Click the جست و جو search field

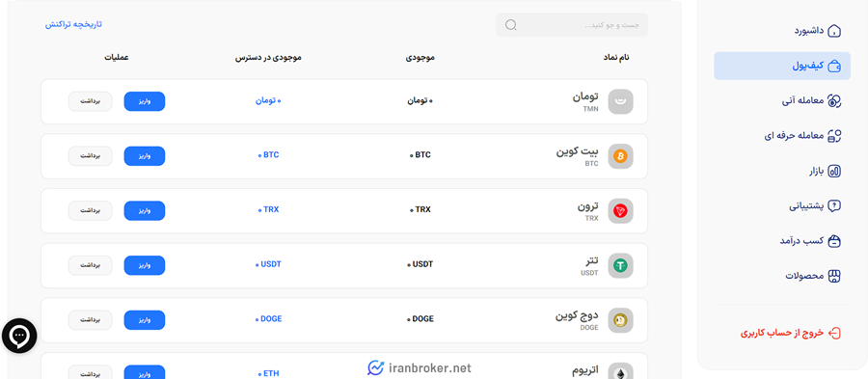click(x=572, y=25)
